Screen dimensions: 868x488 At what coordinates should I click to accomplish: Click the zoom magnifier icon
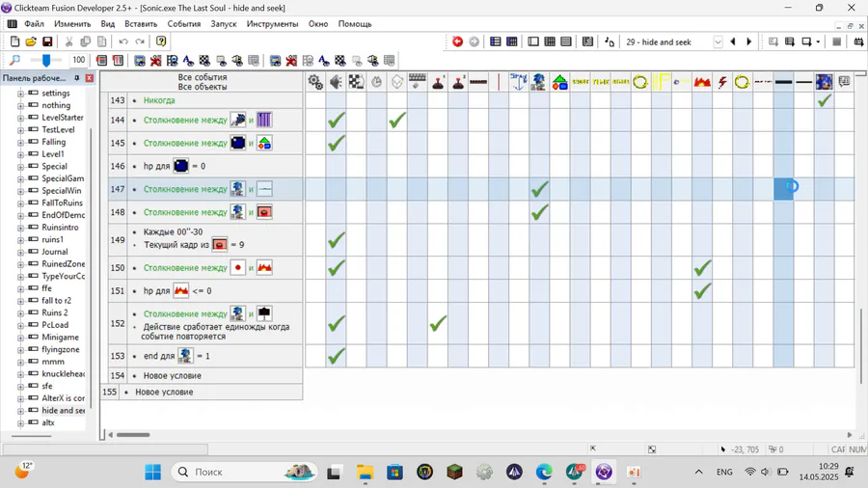[x=14, y=60]
